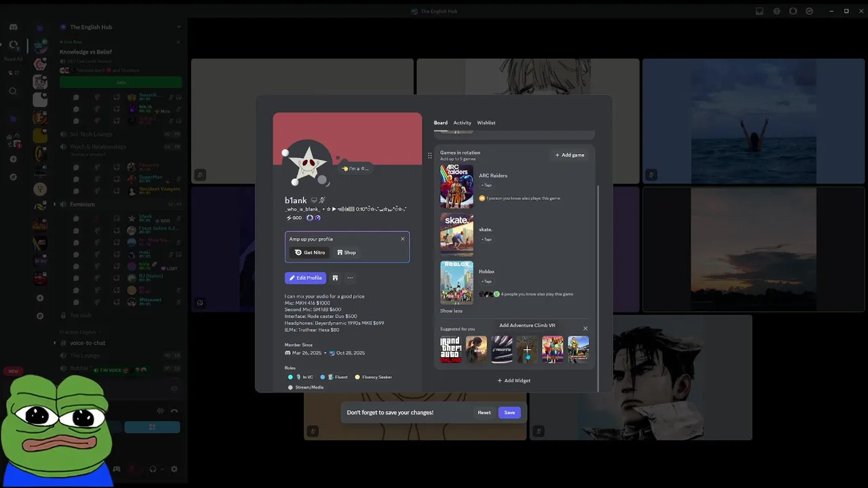Click the Edit Profile button
Viewport: 868px width, 488px height.
pos(305,278)
